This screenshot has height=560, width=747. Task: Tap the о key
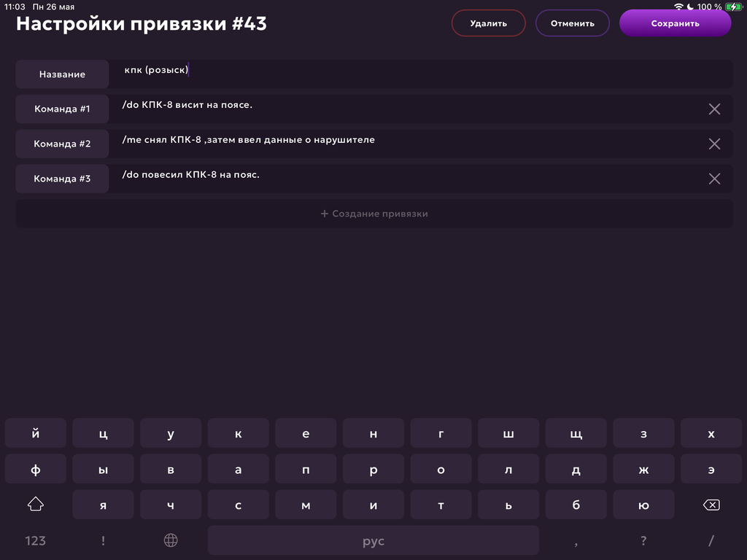click(x=441, y=470)
